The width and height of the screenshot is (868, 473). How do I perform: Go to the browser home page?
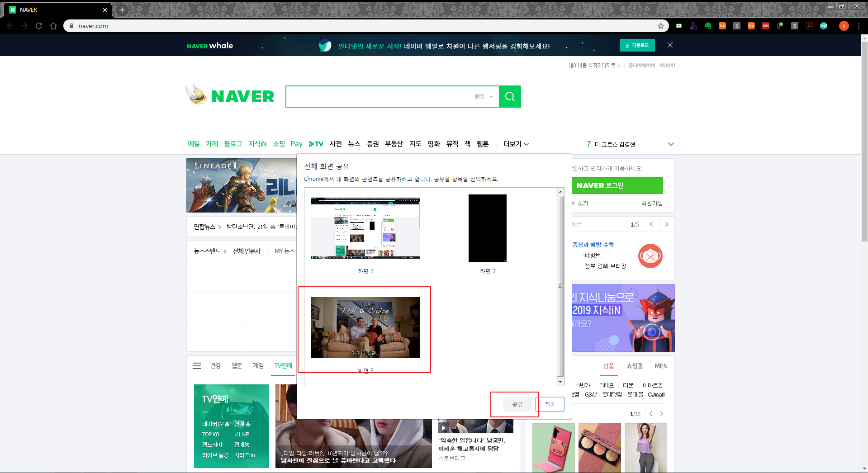click(53, 26)
